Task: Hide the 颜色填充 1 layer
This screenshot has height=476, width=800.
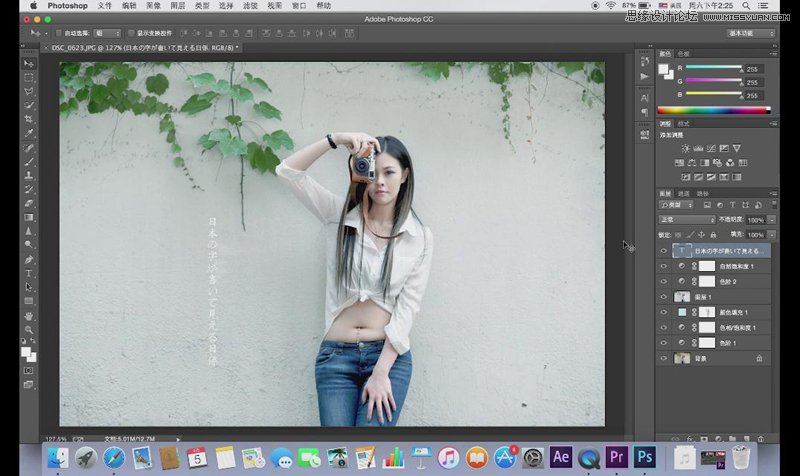Action: (663, 312)
